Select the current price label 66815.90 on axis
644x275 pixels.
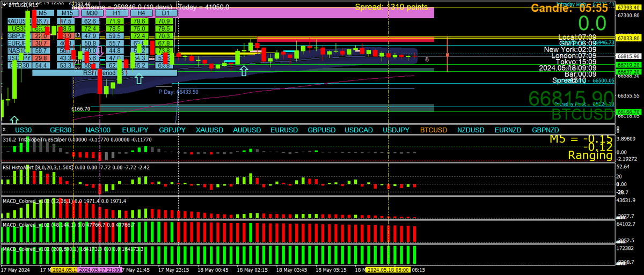pyautogui.click(x=628, y=56)
